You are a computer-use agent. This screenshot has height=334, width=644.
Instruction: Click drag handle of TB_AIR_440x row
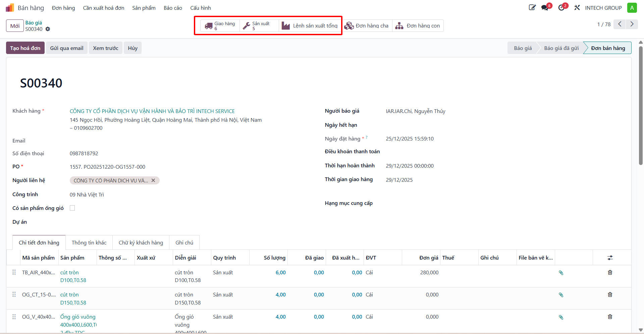pos(14,272)
